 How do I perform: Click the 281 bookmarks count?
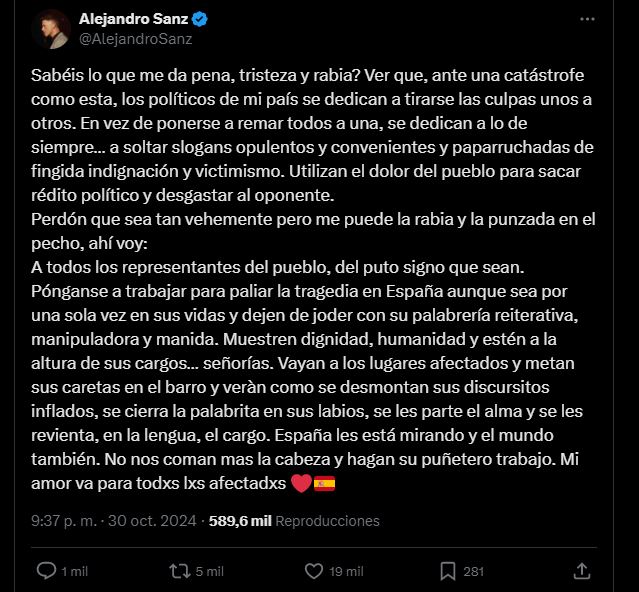click(x=474, y=571)
